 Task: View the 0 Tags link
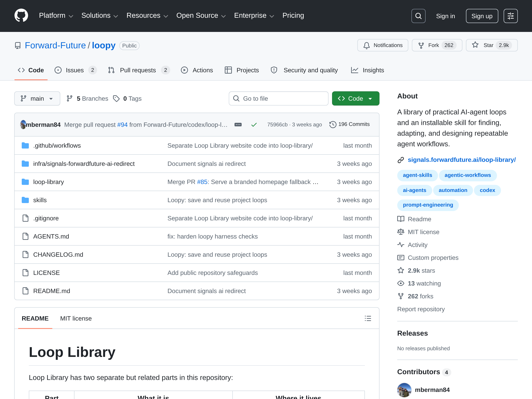[127, 98]
